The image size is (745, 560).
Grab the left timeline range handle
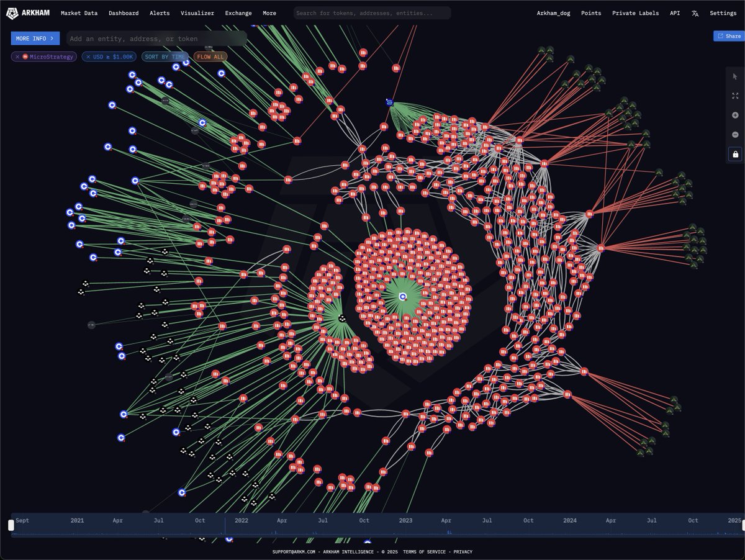coord(11,525)
